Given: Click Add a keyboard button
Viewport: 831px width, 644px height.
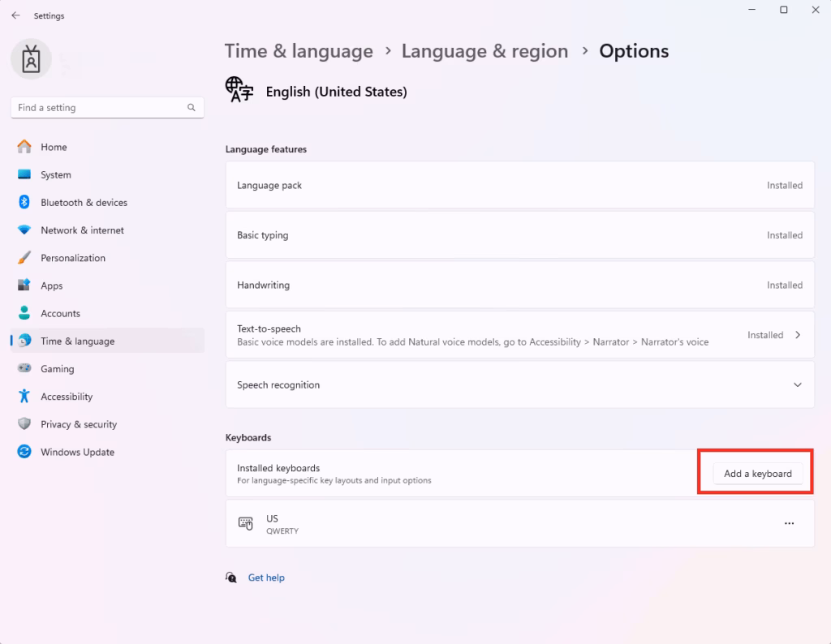Looking at the screenshot, I should pyautogui.click(x=758, y=474).
